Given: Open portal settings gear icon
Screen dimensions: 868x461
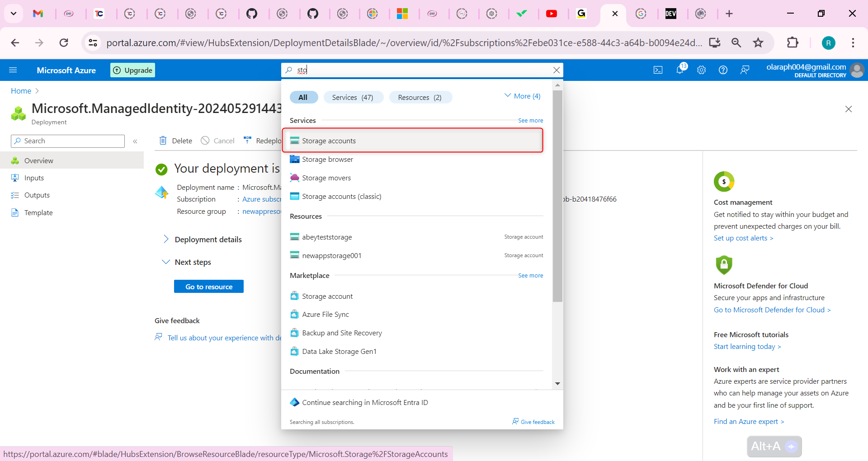Looking at the screenshot, I should click(701, 70).
